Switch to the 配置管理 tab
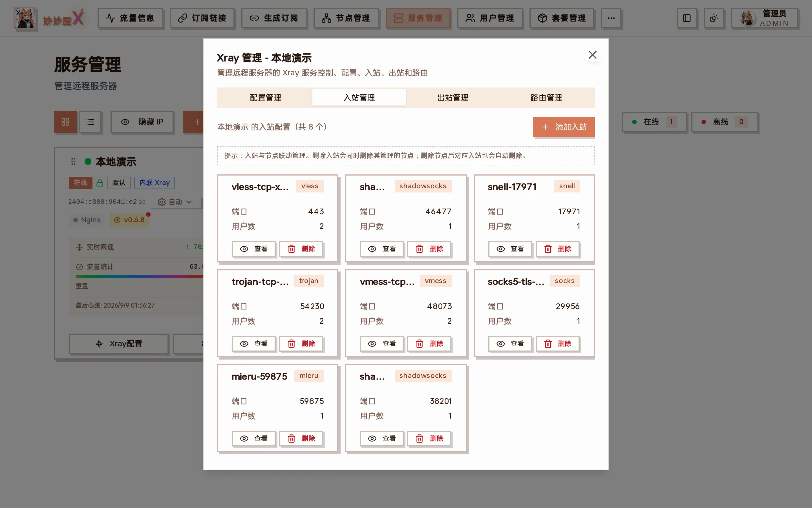812x508 pixels. [265, 98]
